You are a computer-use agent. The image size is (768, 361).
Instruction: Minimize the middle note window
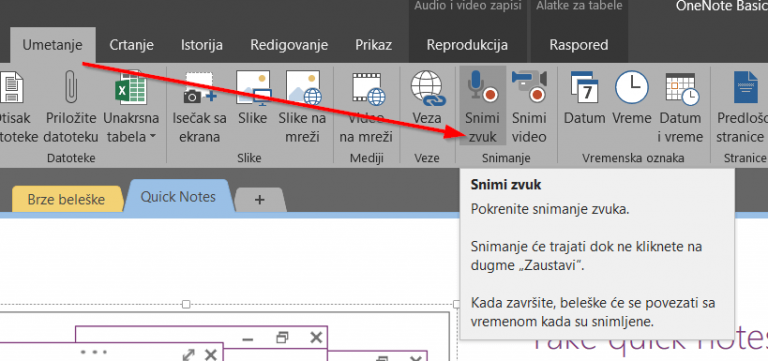tap(248, 338)
